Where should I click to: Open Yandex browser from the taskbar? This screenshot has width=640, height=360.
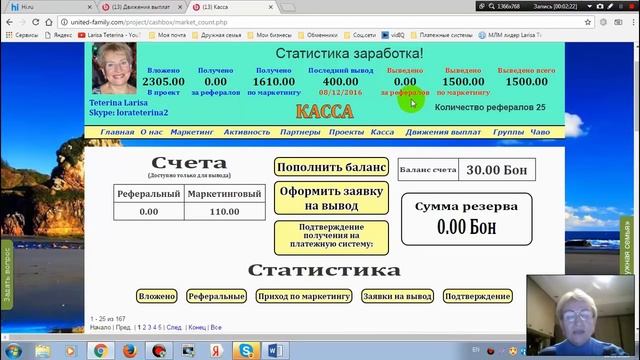click(217, 351)
